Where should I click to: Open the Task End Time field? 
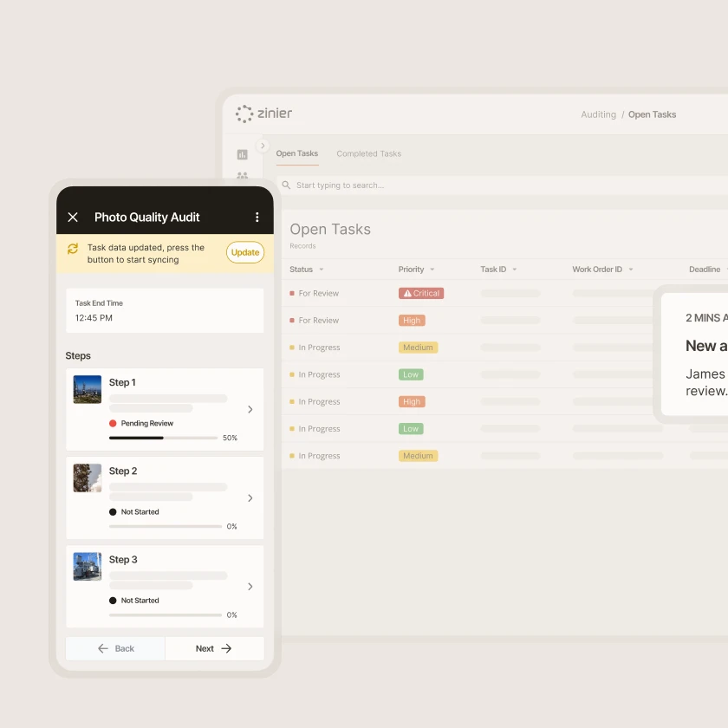pos(165,310)
